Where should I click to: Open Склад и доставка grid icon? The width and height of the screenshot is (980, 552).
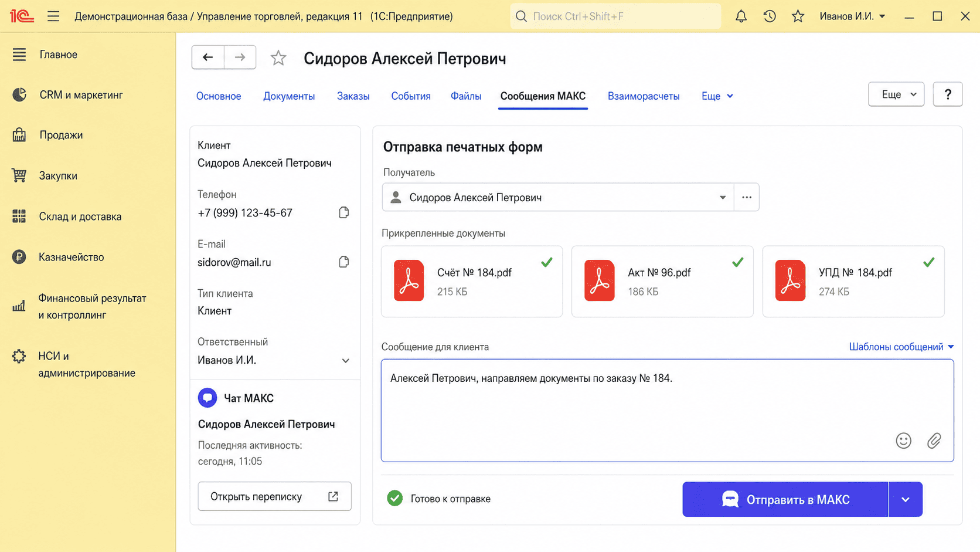point(19,216)
